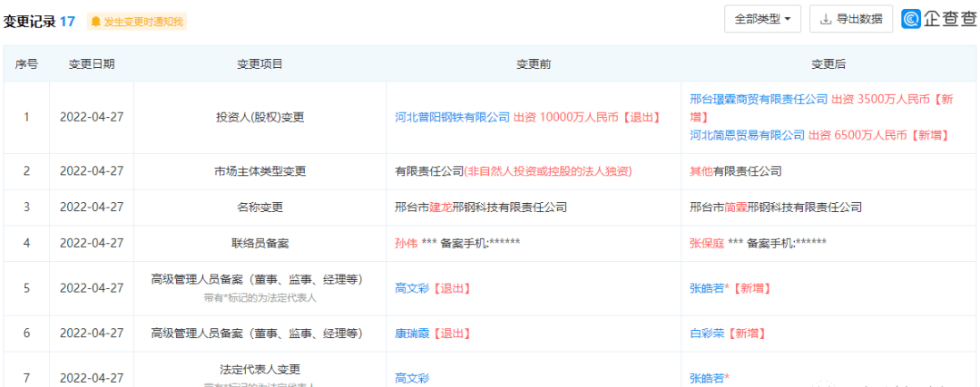Viewport: 980px width, 387px height.
Task: Click 变更前 column header
Action: [x=534, y=64]
